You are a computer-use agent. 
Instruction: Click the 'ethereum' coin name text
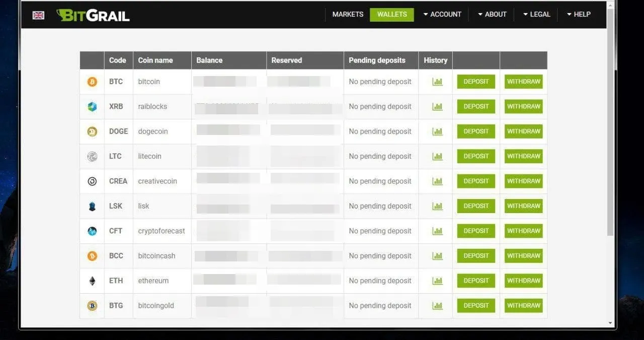153,281
